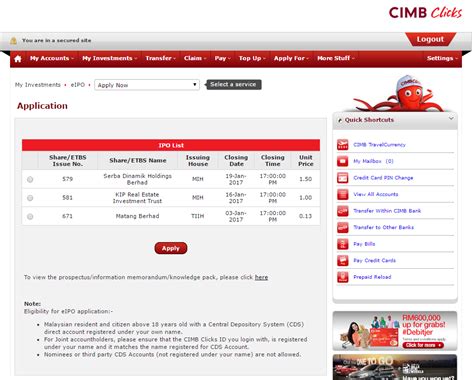Click the pencil icon beside Quick Shortcuts
The image size is (474, 380).
[340, 120]
